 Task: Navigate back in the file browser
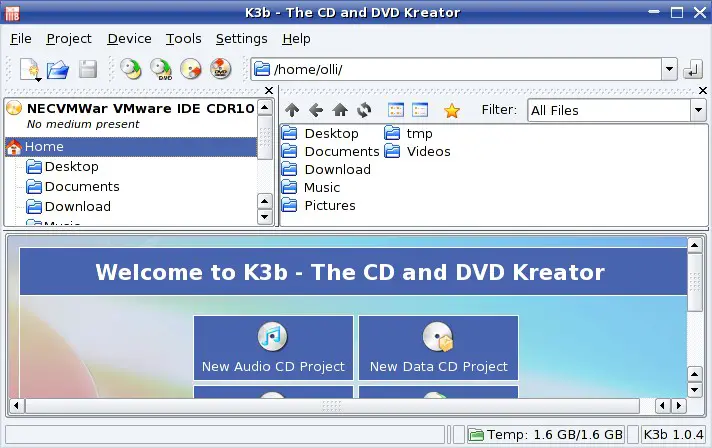(x=316, y=110)
